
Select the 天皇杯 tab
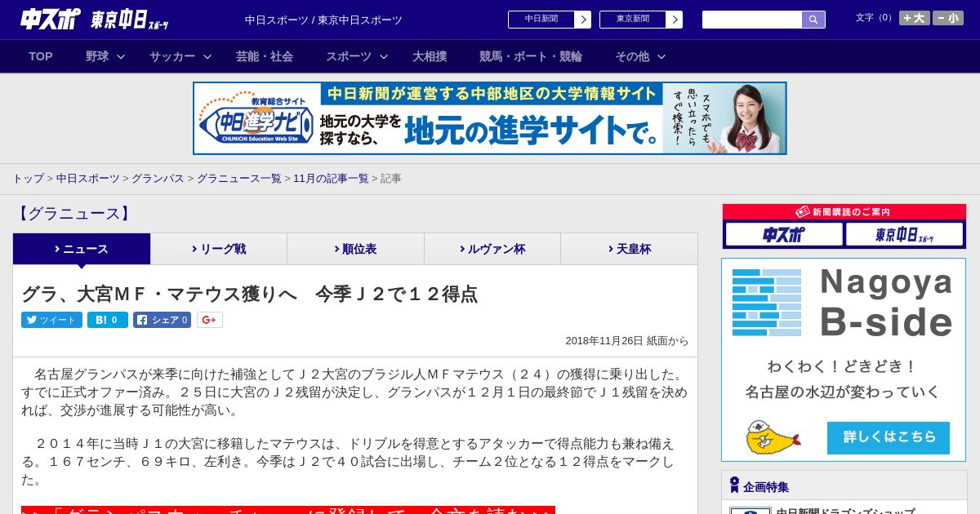click(x=629, y=249)
